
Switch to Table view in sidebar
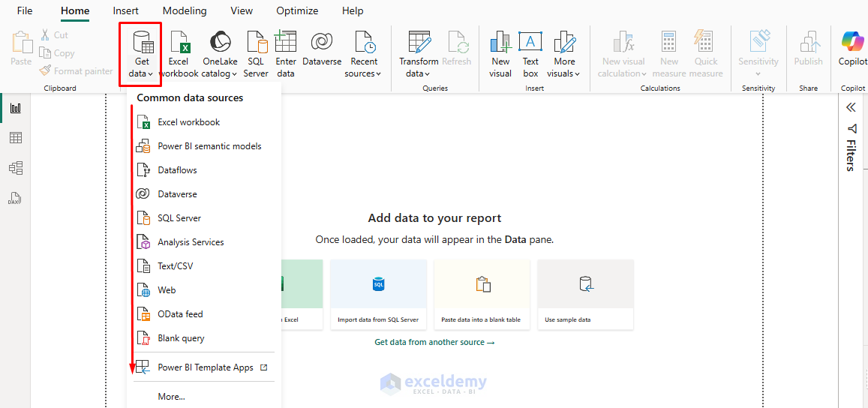pyautogui.click(x=16, y=138)
